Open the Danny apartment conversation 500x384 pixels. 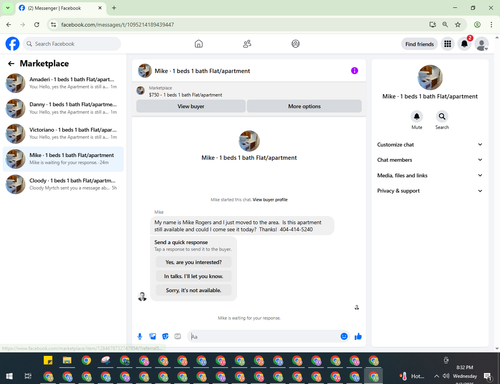point(63,108)
